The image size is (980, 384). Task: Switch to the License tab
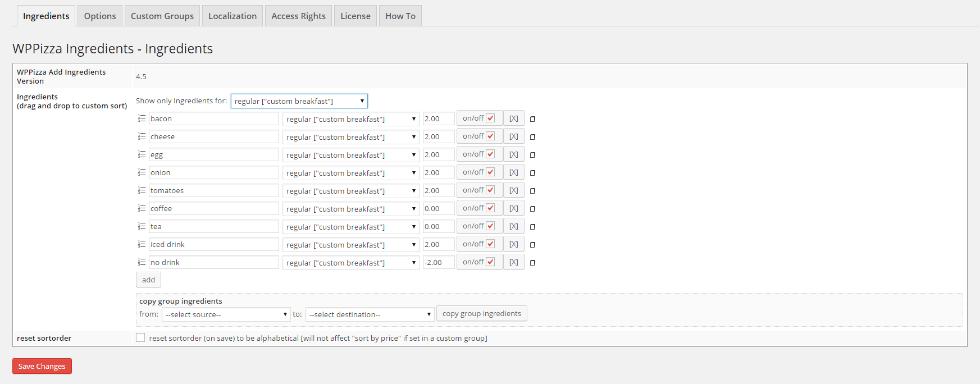pyautogui.click(x=355, y=16)
